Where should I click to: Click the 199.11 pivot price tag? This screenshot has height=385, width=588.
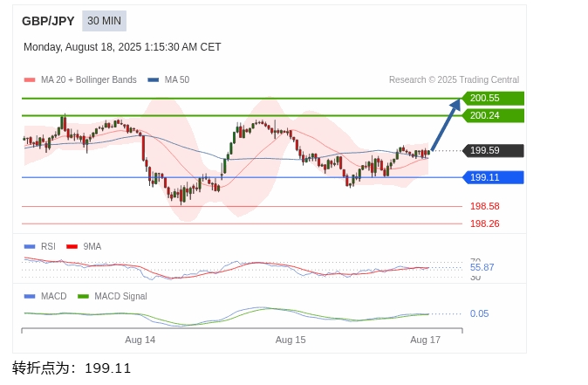493,177
